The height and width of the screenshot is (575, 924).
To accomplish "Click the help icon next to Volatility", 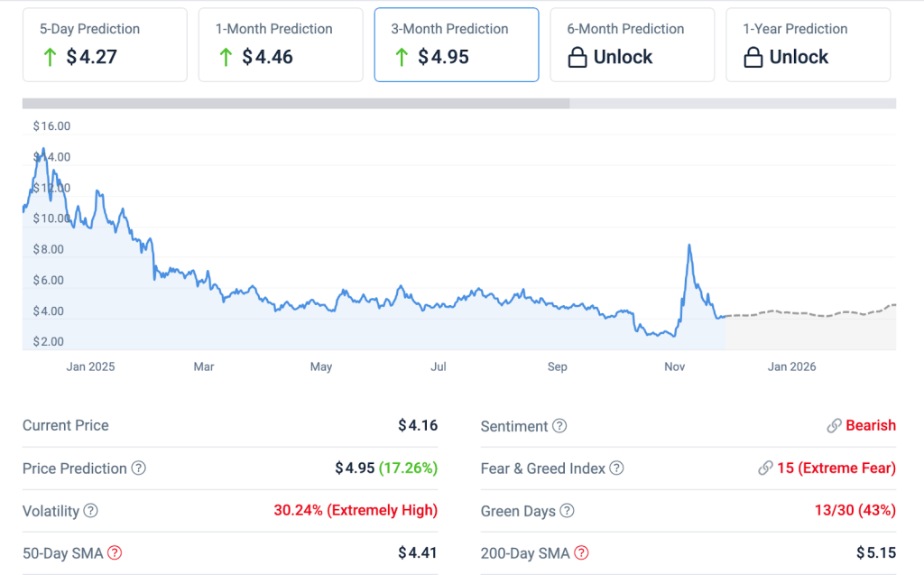I will (90, 511).
